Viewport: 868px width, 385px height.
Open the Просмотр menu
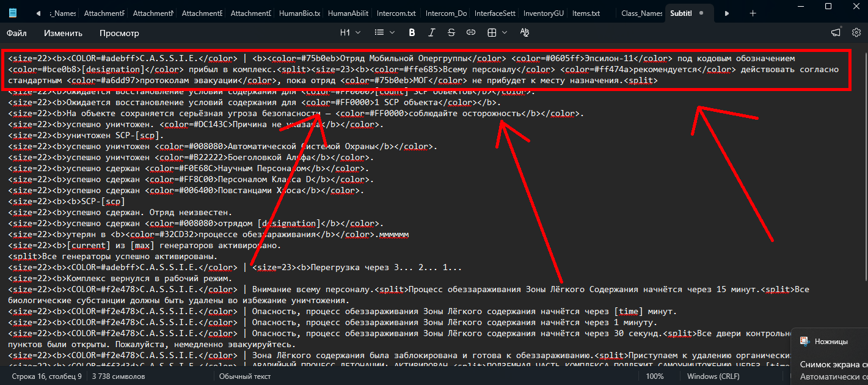pos(119,33)
